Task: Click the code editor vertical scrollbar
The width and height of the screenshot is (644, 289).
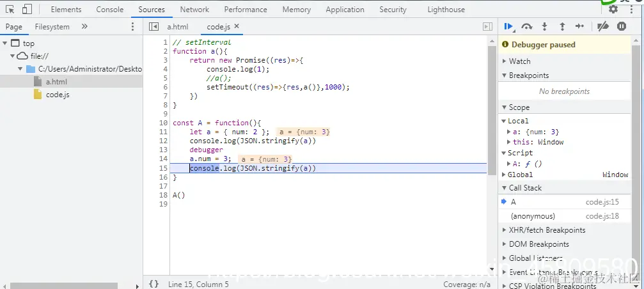Action: click(492, 111)
